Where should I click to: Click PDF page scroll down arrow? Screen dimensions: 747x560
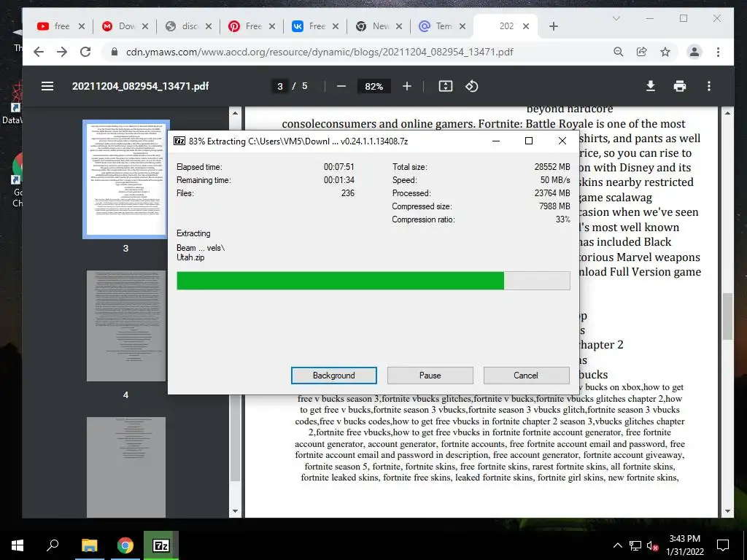click(727, 511)
